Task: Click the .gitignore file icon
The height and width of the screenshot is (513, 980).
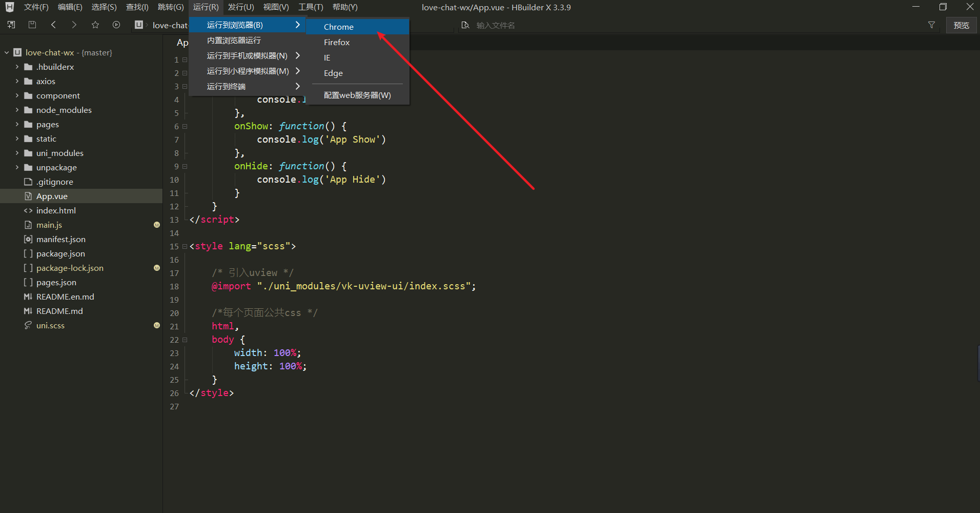Action: pos(28,182)
